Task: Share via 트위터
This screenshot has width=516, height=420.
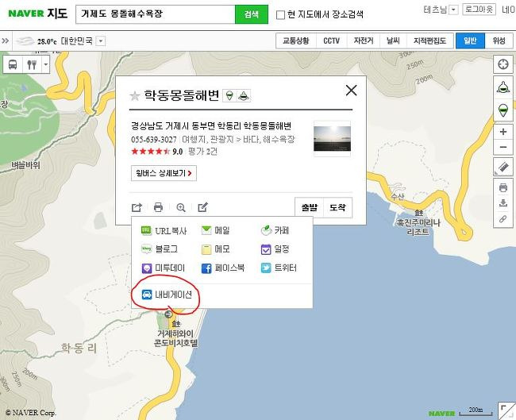Action: pyautogui.click(x=279, y=268)
